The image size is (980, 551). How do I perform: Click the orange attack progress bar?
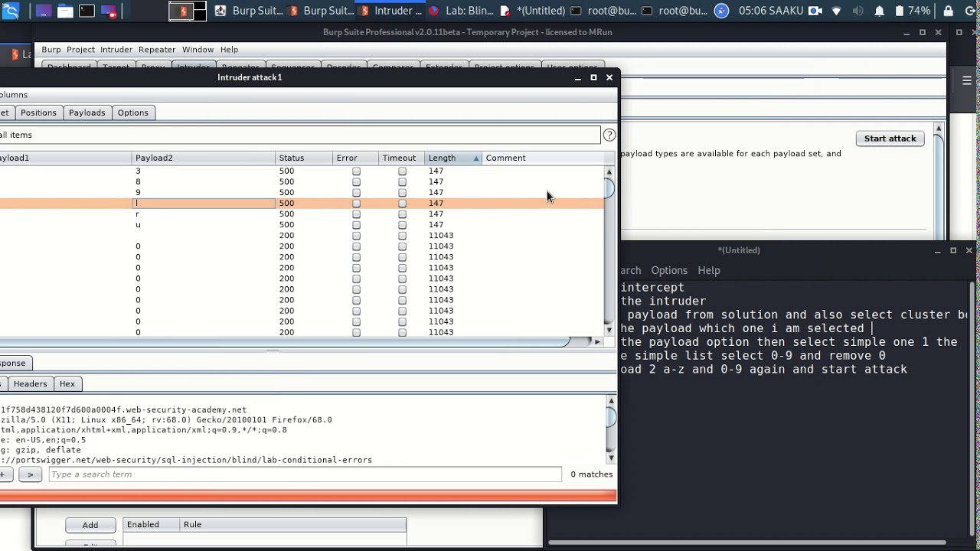(308, 496)
